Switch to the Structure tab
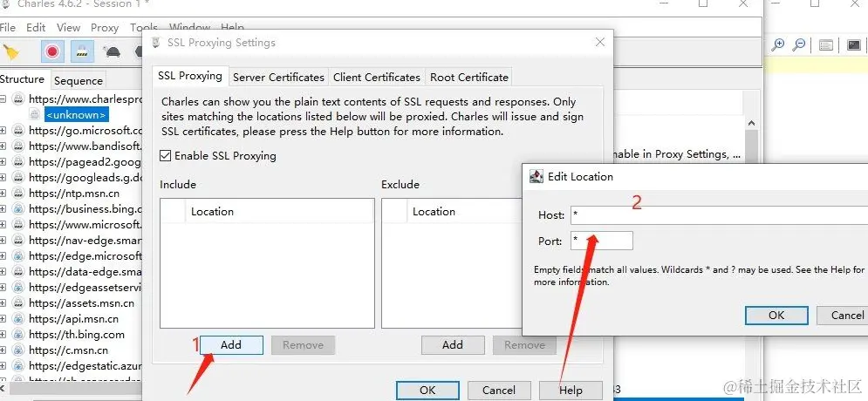868x401 pixels. tap(22, 79)
